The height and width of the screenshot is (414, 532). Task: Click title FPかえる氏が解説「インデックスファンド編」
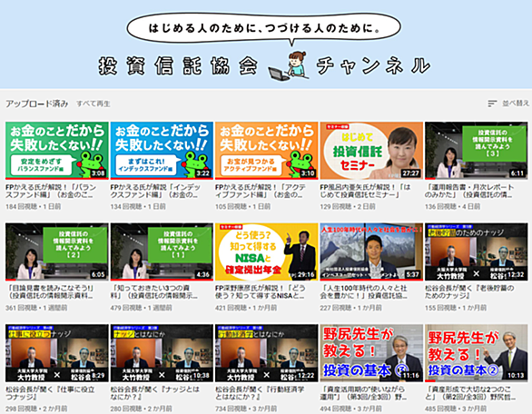(x=156, y=191)
